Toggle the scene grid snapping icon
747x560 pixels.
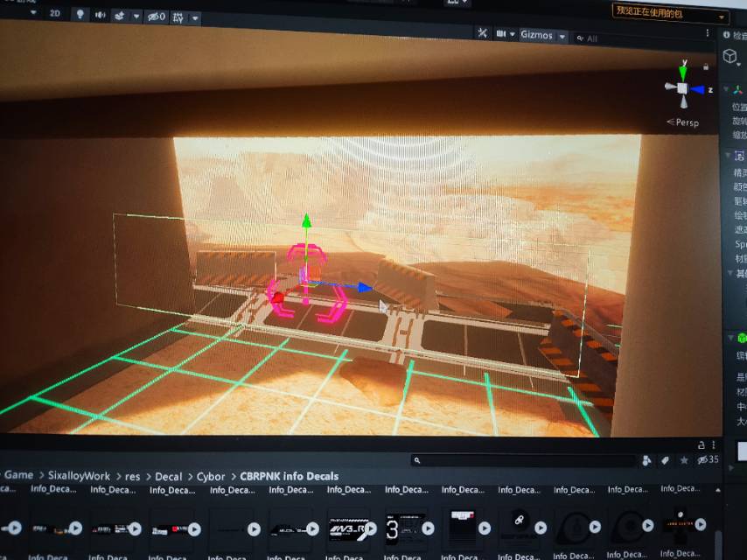(178, 17)
